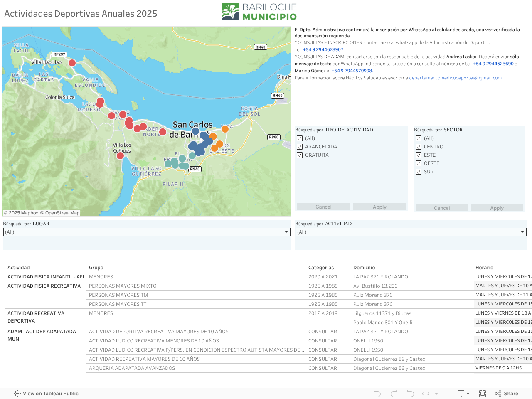Open the Búsqueda por LUGAR dropdown

point(147,232)
